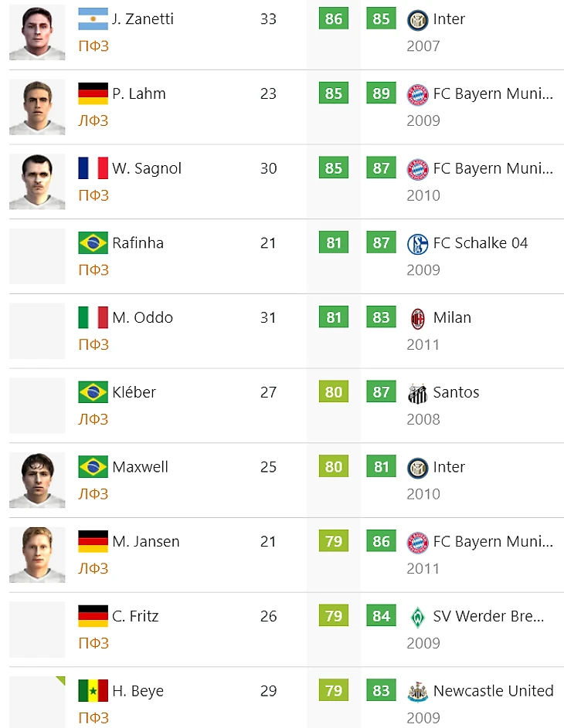Viewport: 564px width, 728px height.
Task: Click M. Oddo's potential rating badge 83
Action: (x=381, y=317)
